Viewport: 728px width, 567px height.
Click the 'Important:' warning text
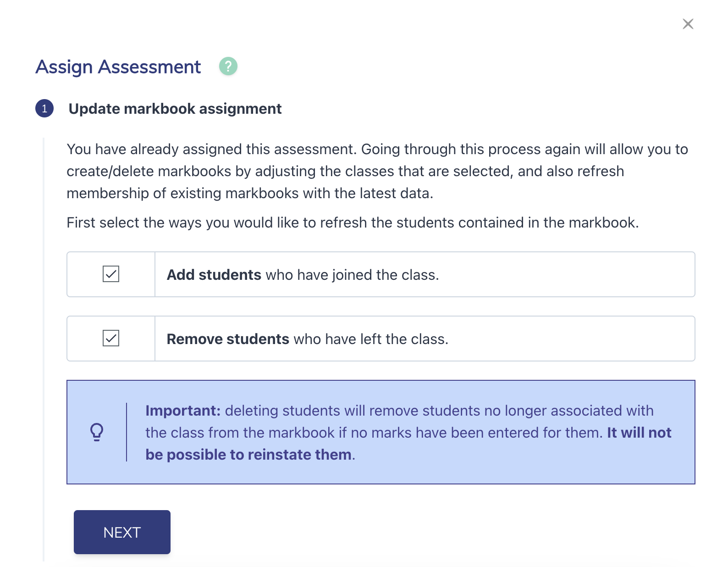183,411
